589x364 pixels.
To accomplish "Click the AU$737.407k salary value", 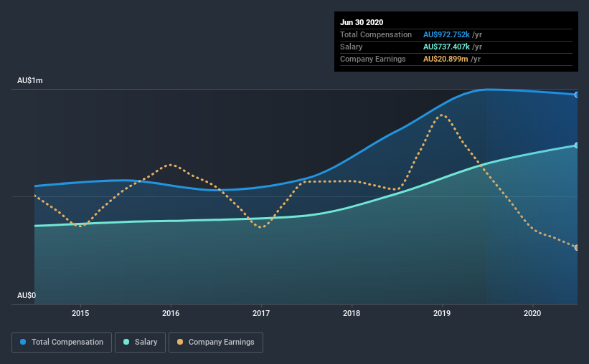I will tap(446, 47).
